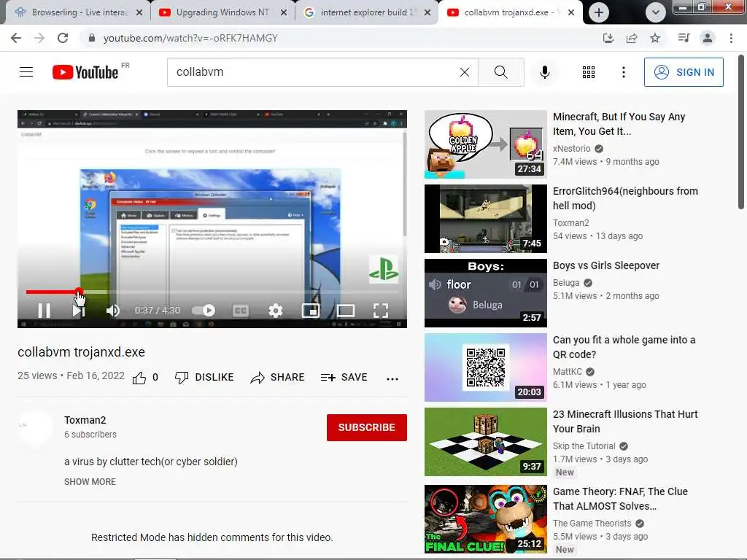
Task: Subscribe to Toxman2 channel
Action: point(366,427)
